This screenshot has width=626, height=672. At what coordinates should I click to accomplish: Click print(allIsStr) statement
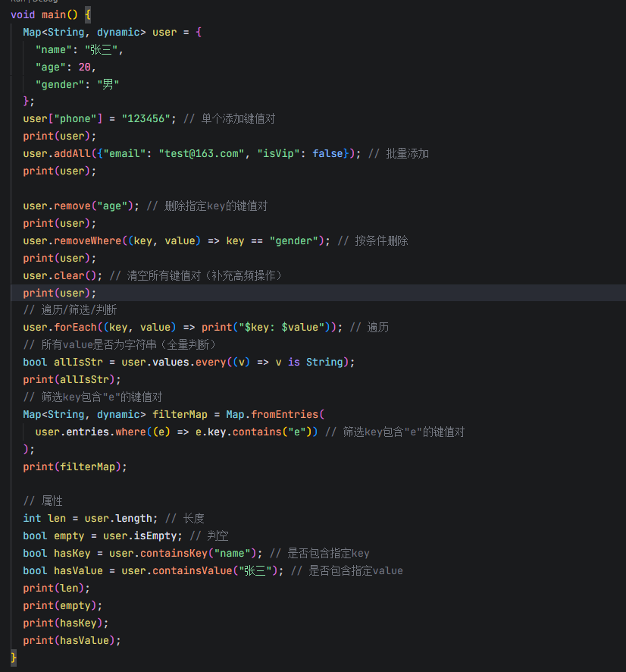[x=72, y=380]
